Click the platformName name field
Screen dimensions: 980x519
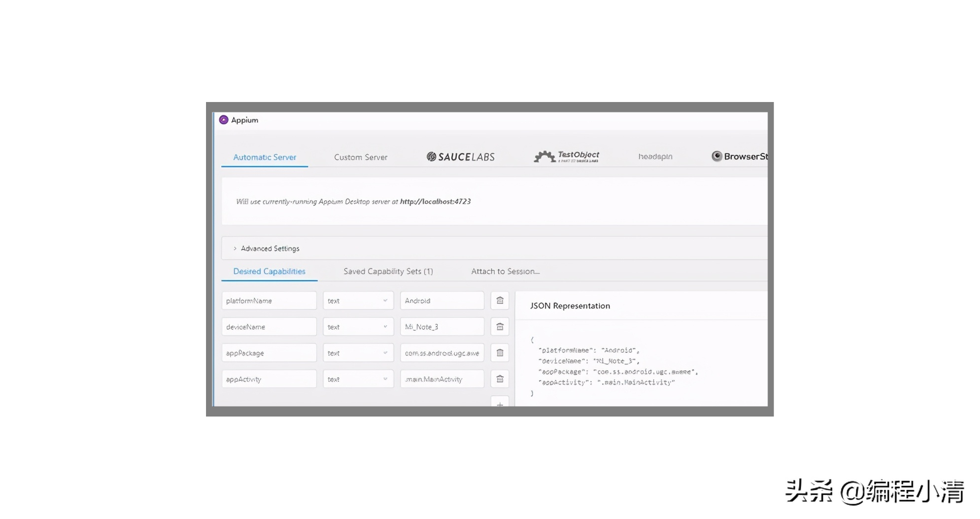pos(269,301)
